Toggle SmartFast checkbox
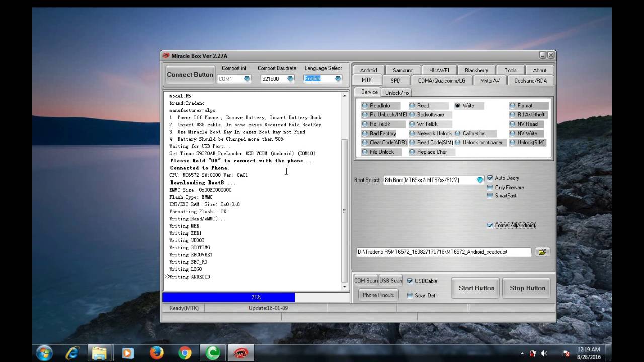 (490, 196)
